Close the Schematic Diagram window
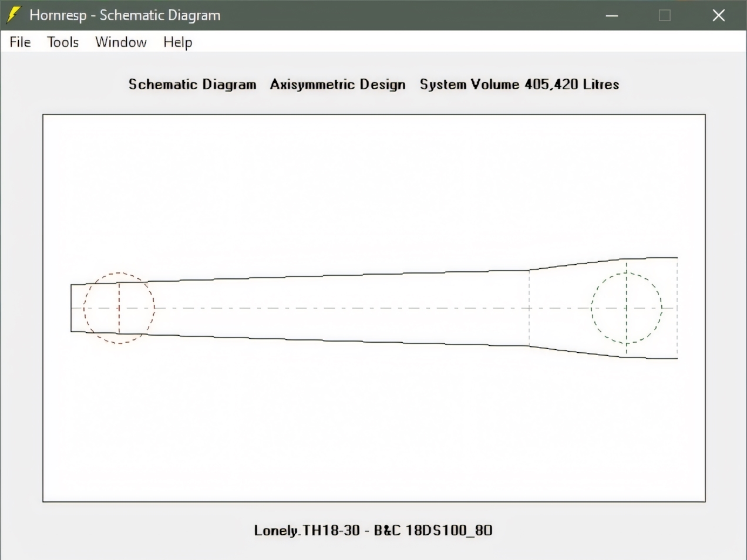 [719, 15]
